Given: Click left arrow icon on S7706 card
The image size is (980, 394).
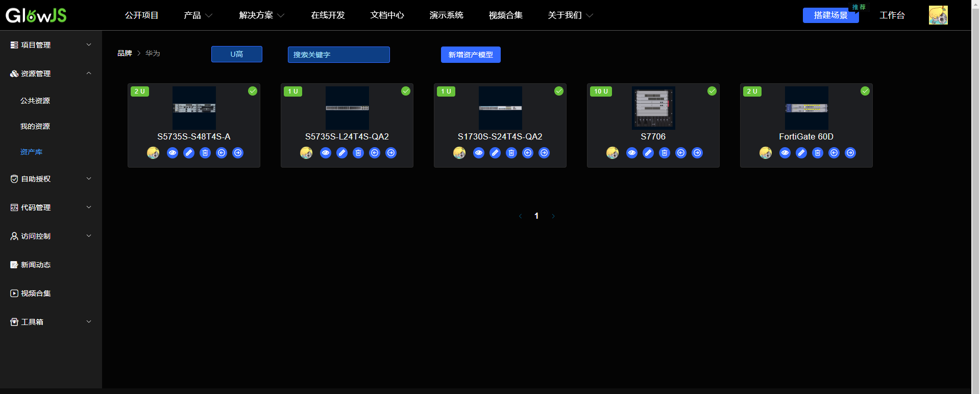Looking at the screenshot, I should coord(681,153).
